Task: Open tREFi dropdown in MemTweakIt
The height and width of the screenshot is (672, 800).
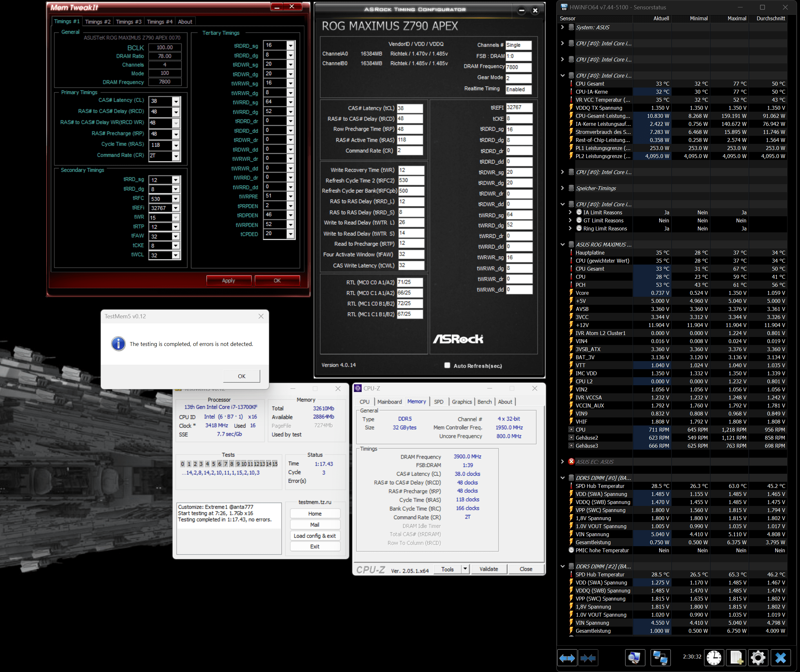Action: tap(175, 208)
